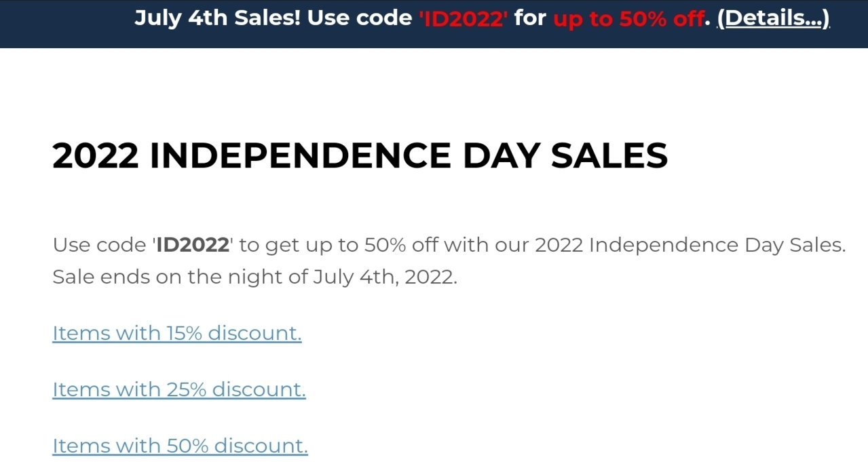Image resolution: width=868 pixels, height=462 pixels.
Task: Click the white word 'for' in banner
Action: coord(530,18)
